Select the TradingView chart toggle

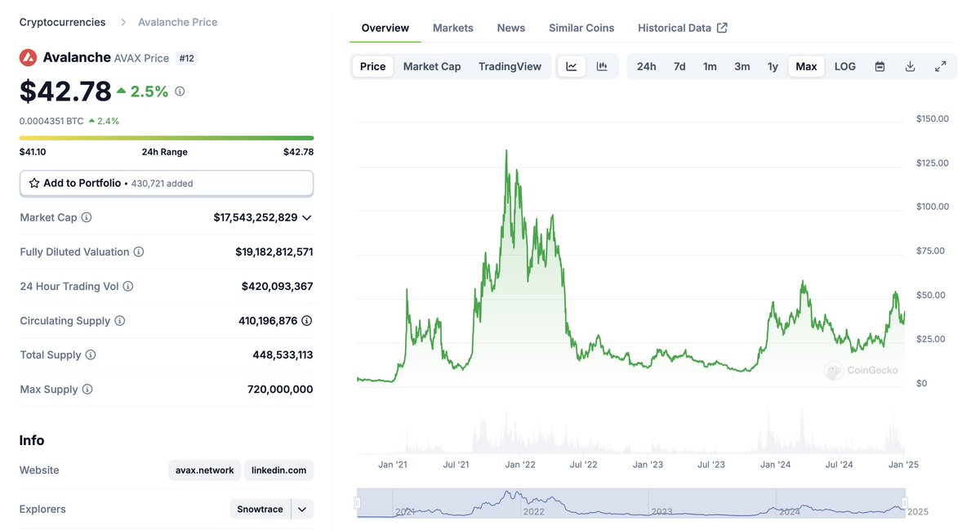[510, 66]
